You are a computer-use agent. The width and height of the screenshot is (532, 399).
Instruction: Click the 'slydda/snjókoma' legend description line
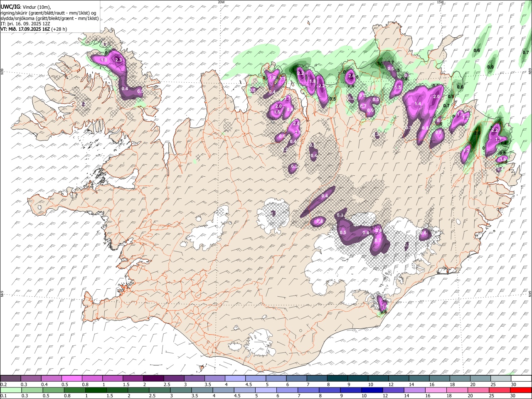[x=49, y=18]
